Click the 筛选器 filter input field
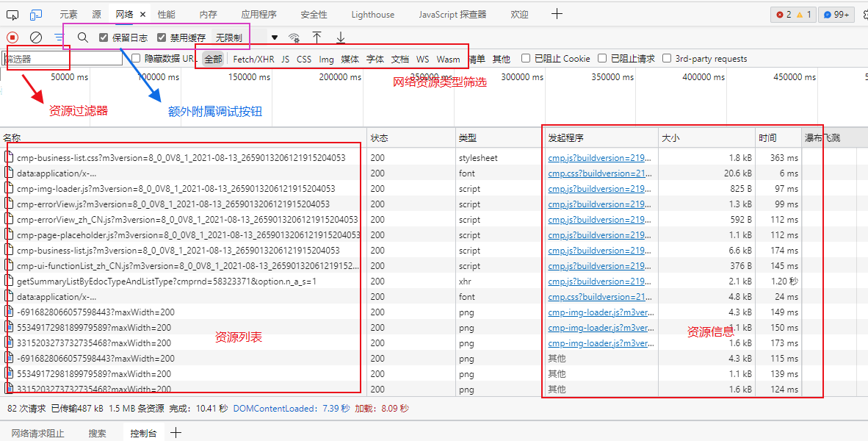The image size is (868, 441). (63, 59)
